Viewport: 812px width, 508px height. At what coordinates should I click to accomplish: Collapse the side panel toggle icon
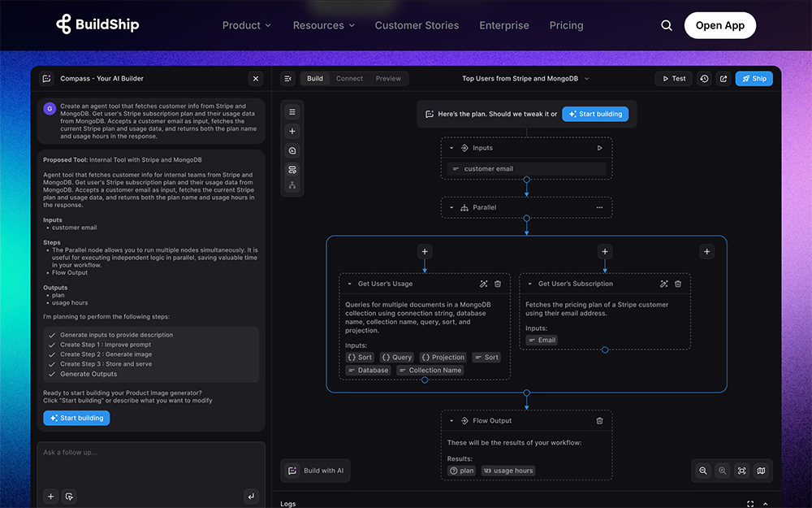pos(288,79)
